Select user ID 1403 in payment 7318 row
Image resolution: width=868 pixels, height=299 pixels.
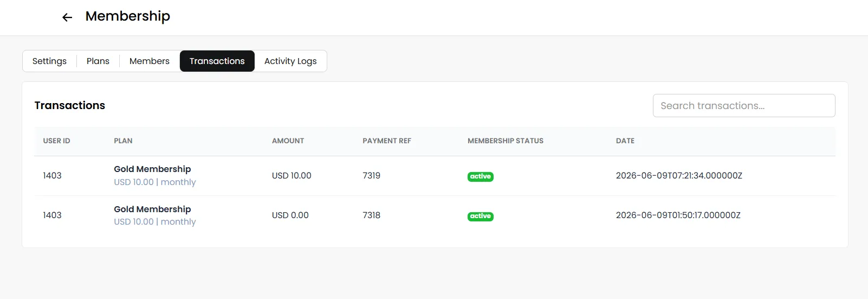pos(53,215)
